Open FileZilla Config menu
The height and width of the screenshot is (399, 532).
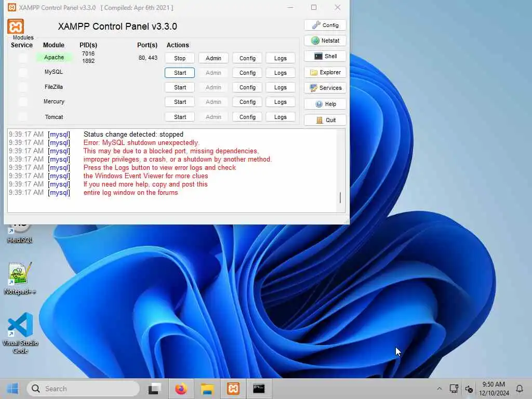point(247,87)
